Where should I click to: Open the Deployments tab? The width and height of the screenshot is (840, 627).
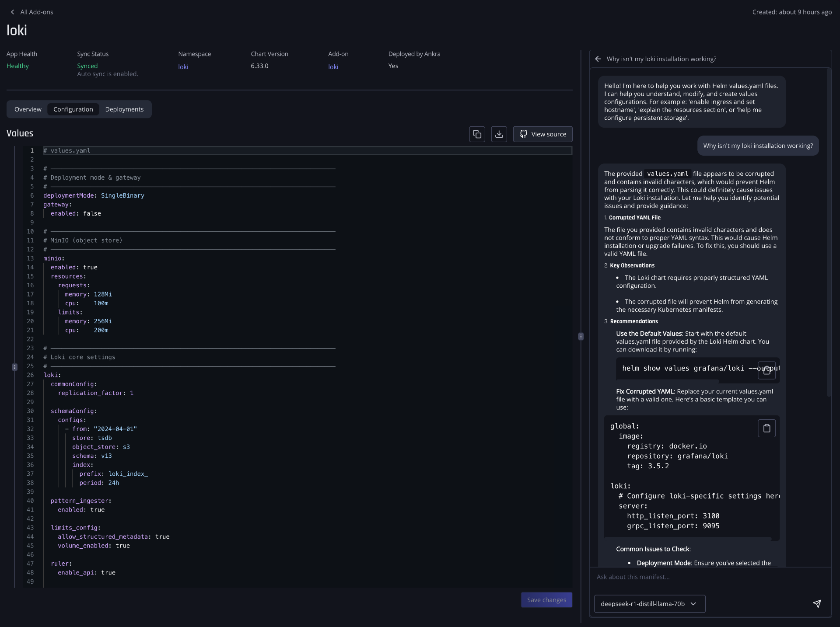pyautogui.click(x=124, y=109)
